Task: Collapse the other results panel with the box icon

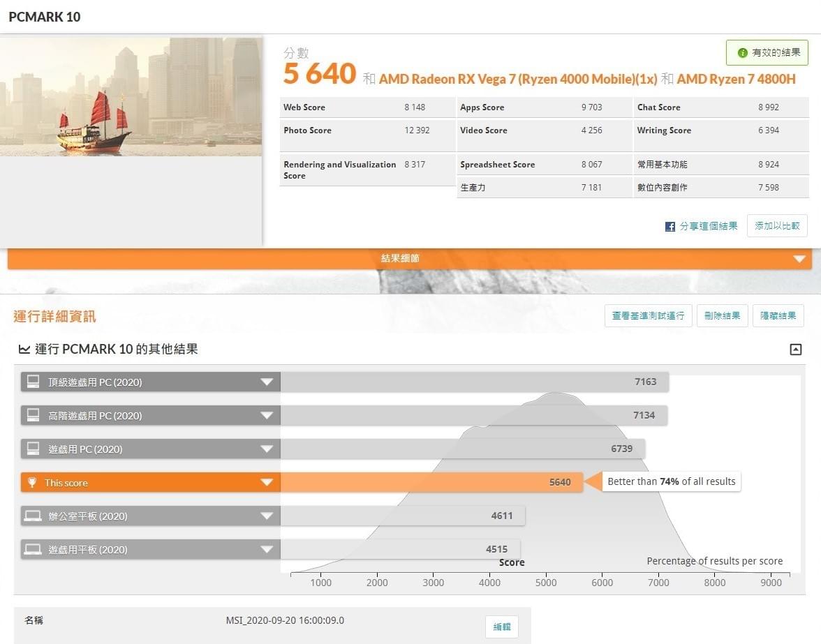Action: tap(795, 350)
